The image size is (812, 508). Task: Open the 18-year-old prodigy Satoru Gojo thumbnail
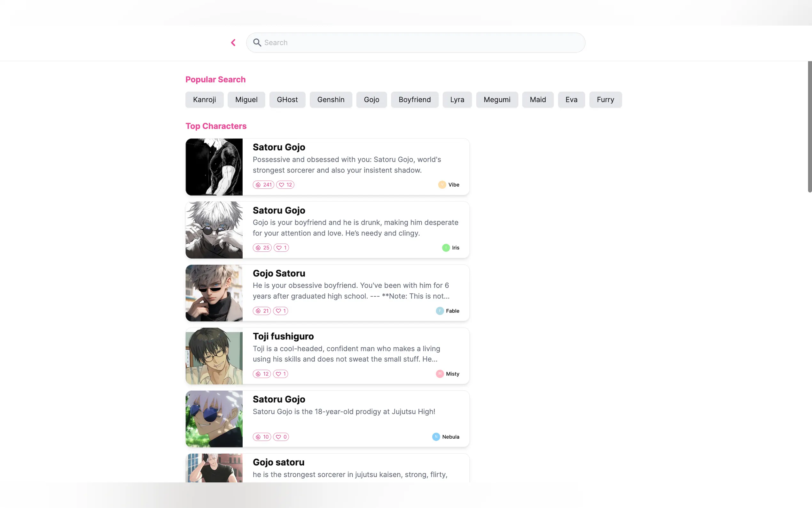pyautogui.click(x=214, y=419)
